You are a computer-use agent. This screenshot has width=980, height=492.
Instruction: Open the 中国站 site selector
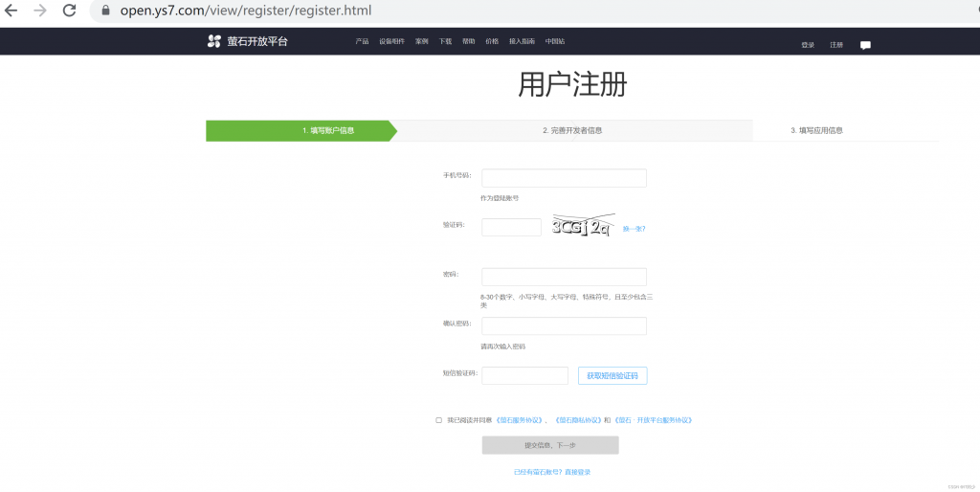[x=555, y=41]
